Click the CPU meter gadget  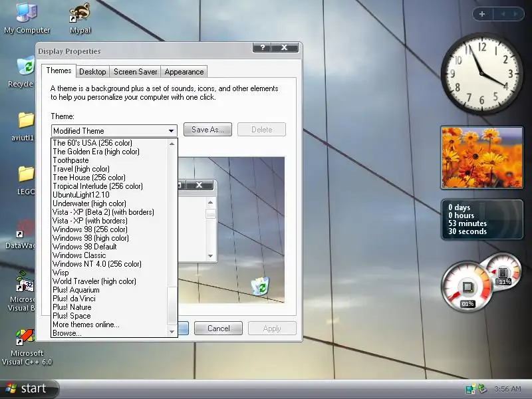(467, 288)
